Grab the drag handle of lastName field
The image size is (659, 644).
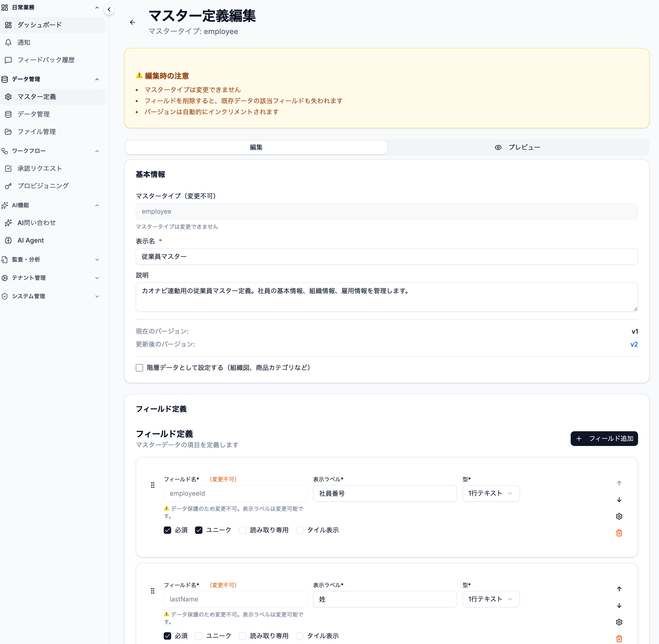click(x=153, y=591)
